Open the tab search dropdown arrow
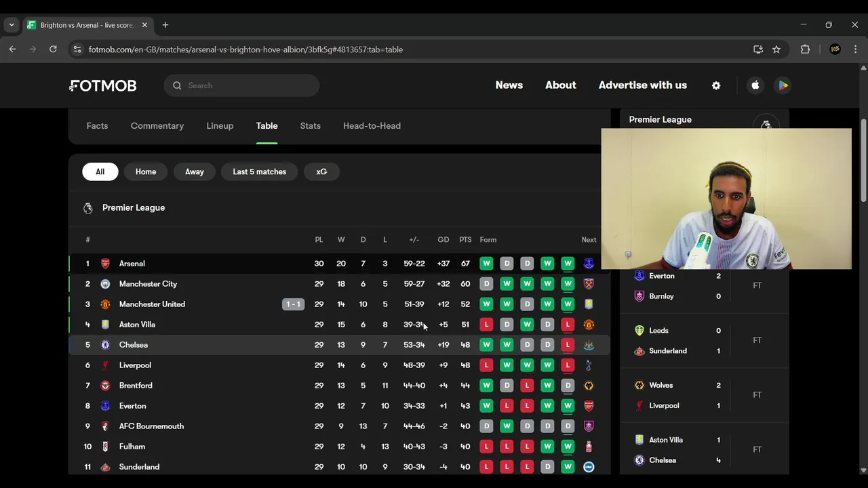 click(12, 25)
